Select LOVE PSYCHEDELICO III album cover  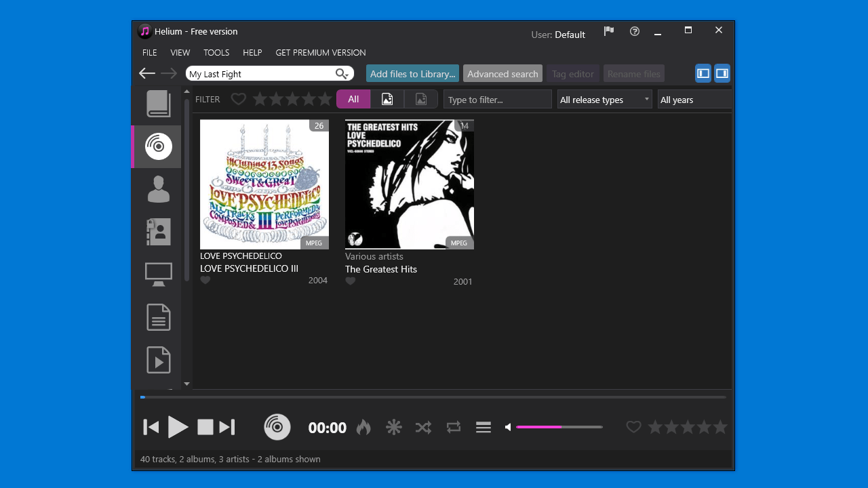coord(264,184)
